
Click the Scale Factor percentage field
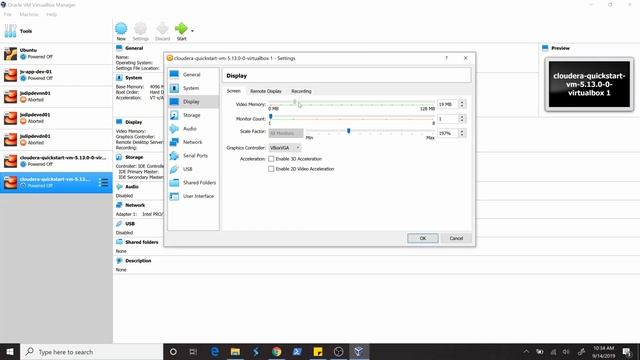(447, 133)
